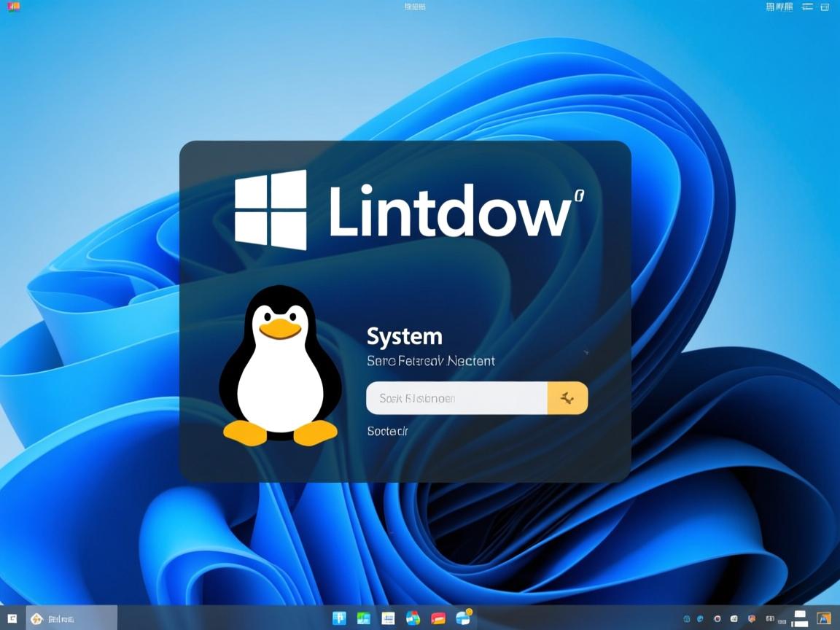Click the Sootech link below the search bar
The height and width of the screenshot is (630, 840).
[x=387, y=431]
